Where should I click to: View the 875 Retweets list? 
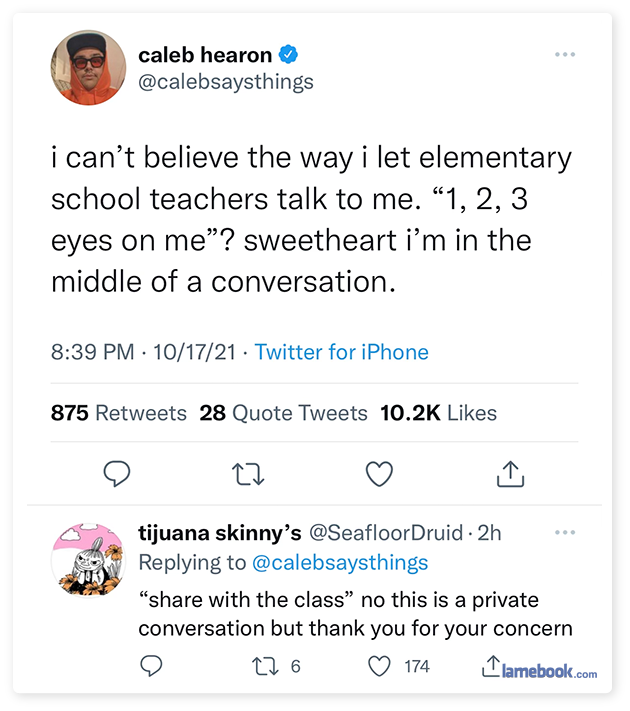(x=119, y=412)
